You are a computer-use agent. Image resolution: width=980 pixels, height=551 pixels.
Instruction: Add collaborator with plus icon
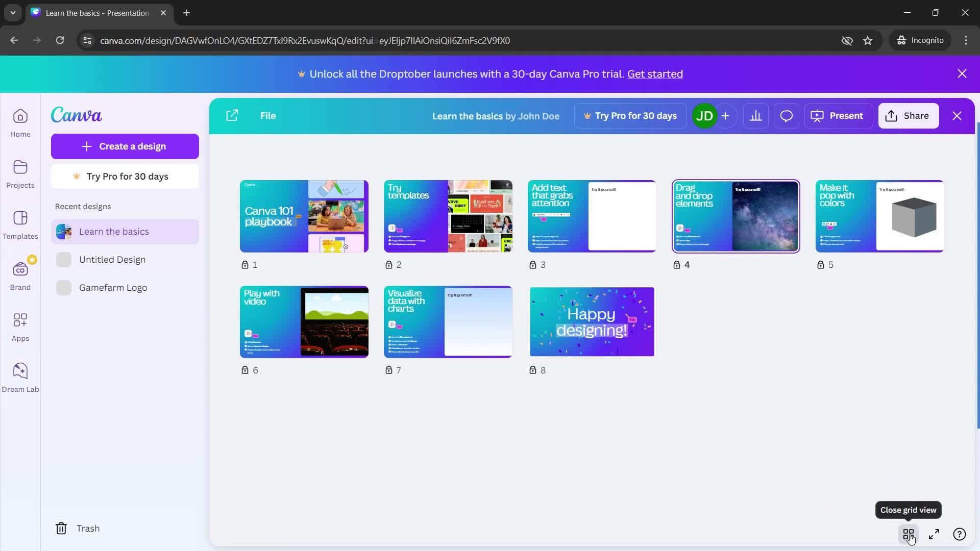pyautogui.click(x=725, y=116)
